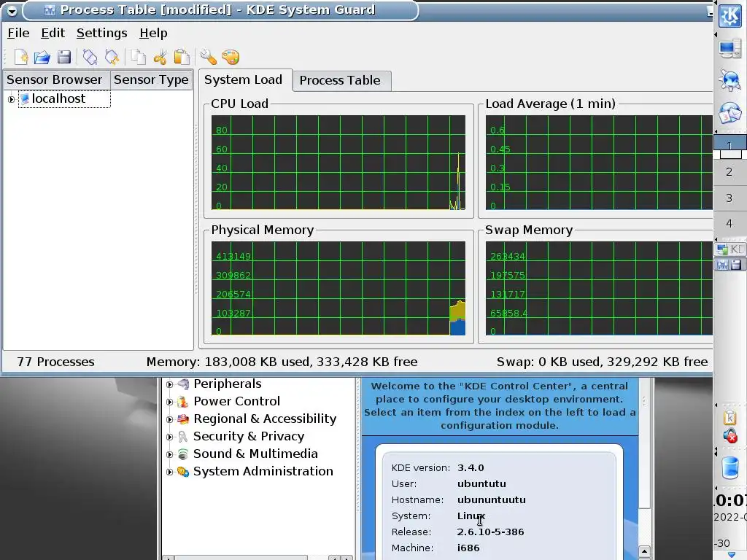Click the muted volume tray icon

click(729, 436)
